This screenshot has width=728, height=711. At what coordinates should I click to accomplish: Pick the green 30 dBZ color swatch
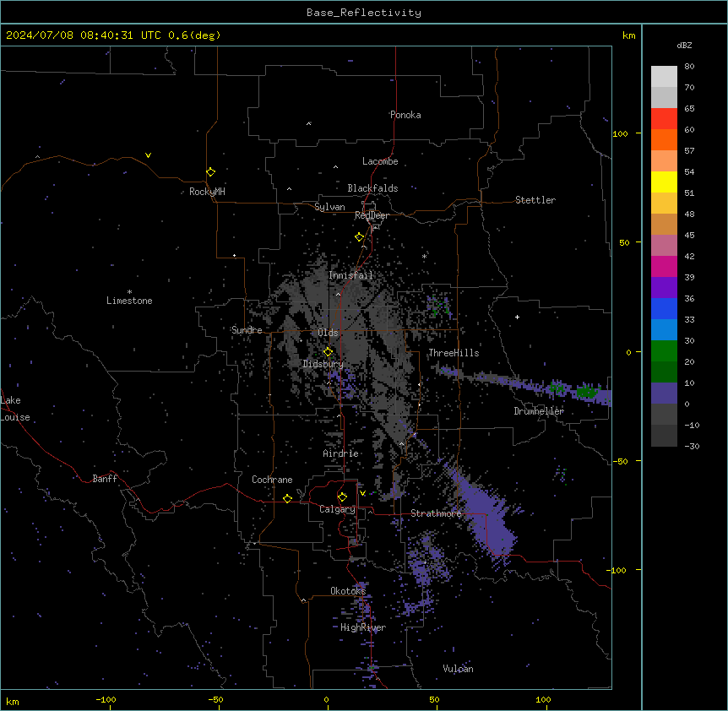(x=664, y=351)
